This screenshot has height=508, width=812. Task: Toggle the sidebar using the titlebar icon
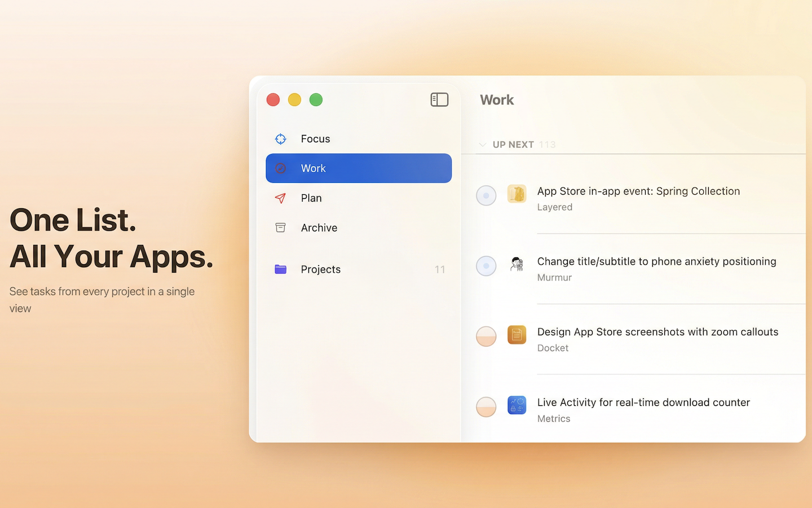(439, 99)
